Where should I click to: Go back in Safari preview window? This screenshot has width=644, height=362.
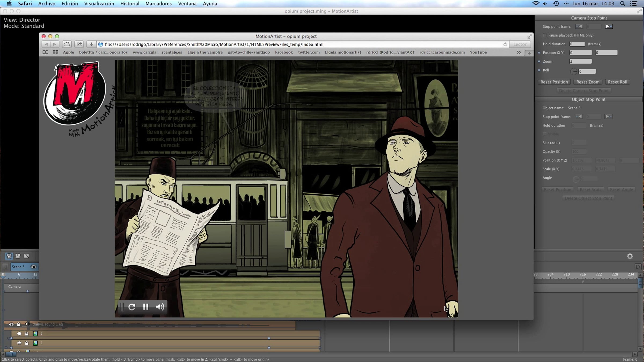click(x=46, y=44)
